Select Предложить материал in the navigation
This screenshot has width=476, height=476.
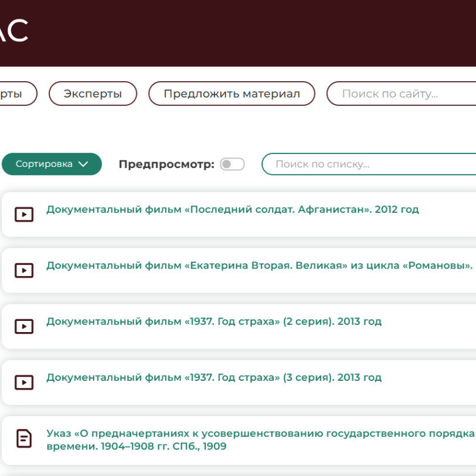click(232, 94)
